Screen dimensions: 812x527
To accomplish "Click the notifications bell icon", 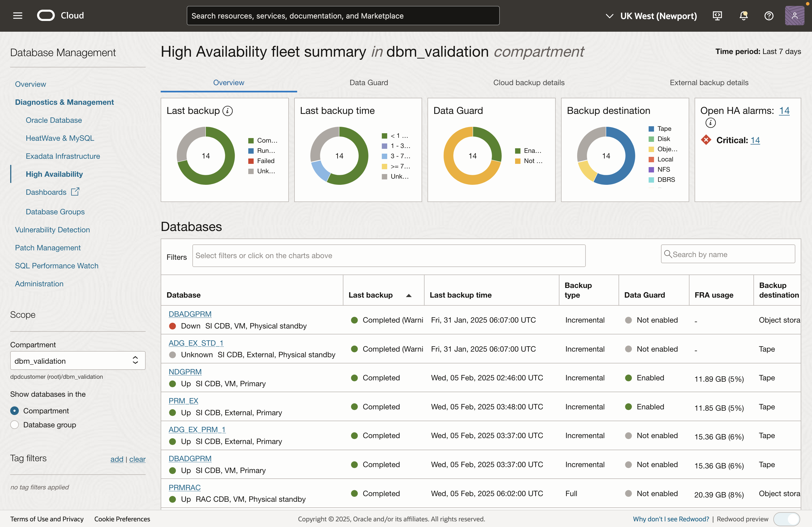I will (743, 16).
